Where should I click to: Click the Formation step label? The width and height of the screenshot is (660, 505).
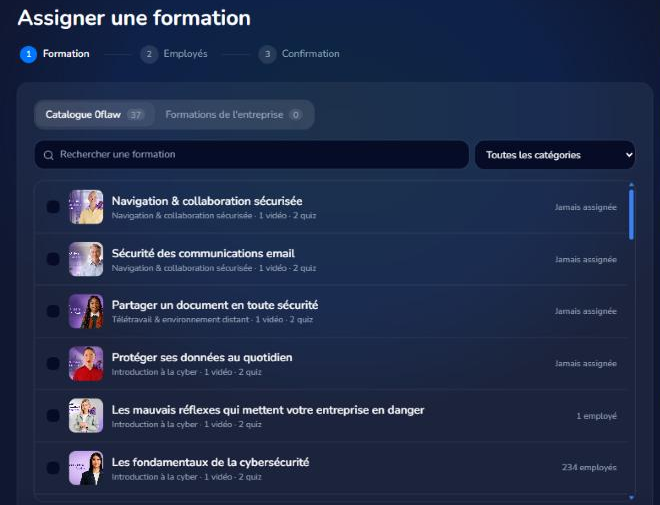[x=66, y=54]
